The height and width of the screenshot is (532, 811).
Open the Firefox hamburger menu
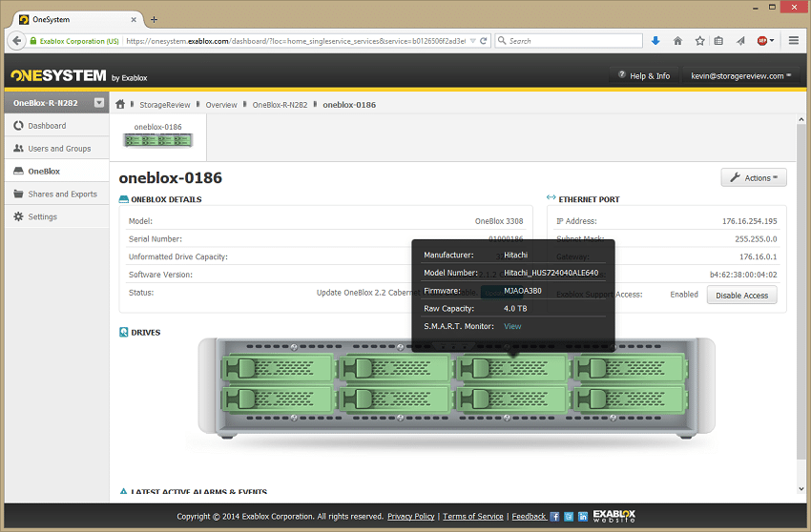pyautogui.click(x=793, y=41)
